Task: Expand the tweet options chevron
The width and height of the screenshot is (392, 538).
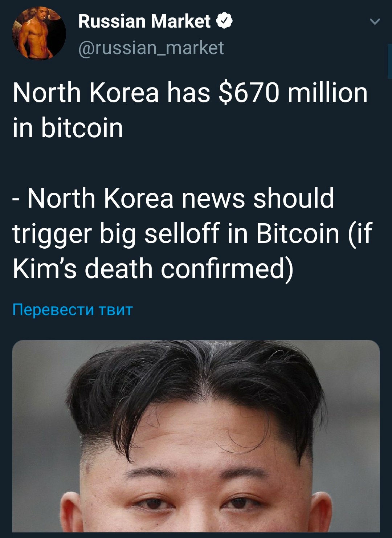Action: [x=375, y=22]
